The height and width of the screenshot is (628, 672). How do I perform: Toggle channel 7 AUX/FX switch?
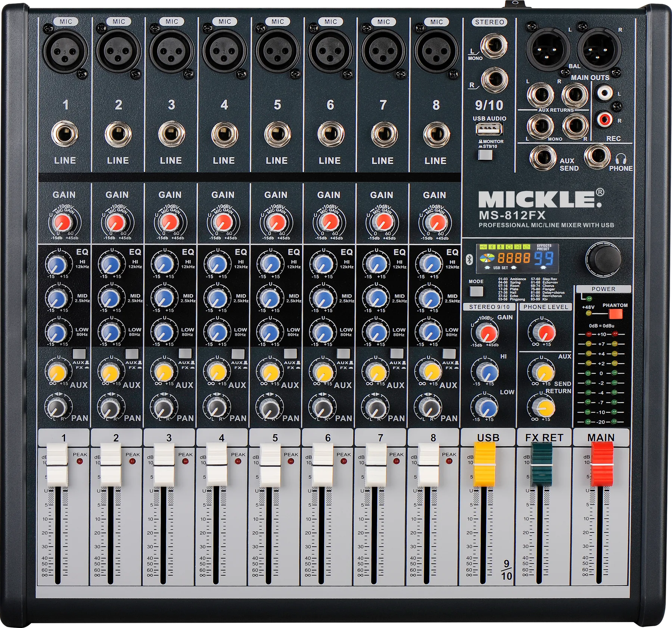click(x=396, y=353)
